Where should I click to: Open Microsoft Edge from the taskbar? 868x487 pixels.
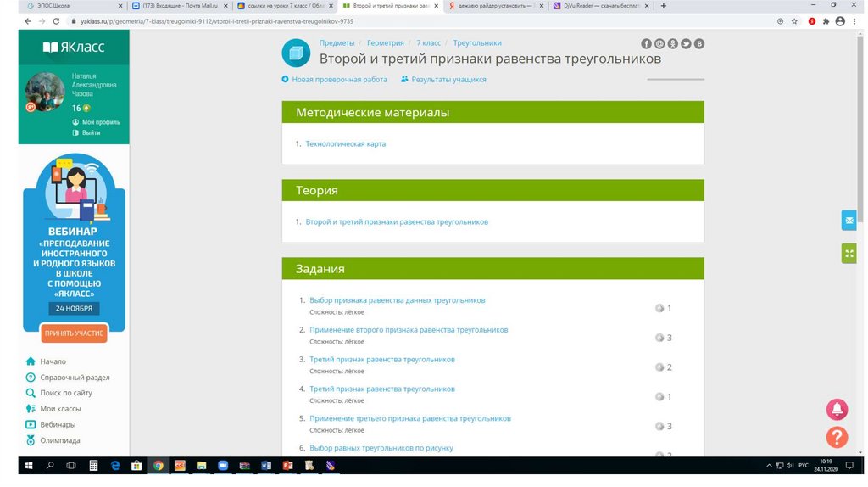pyautogui.click(x=115, y=466)
